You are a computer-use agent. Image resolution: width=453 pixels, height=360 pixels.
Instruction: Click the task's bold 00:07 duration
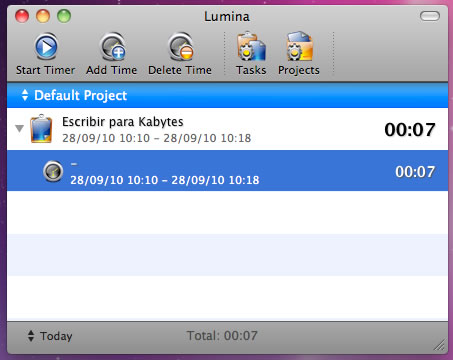[x=410, y=129]
